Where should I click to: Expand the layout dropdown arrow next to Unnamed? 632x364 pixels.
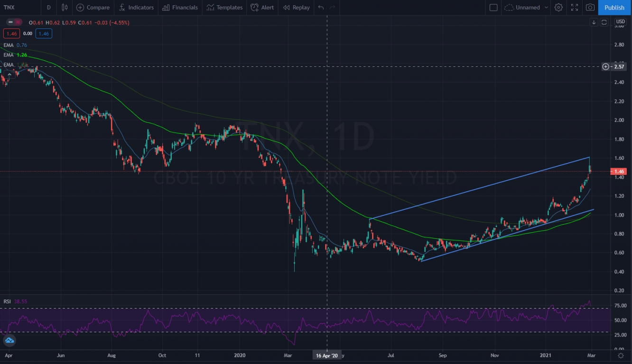coord(546,8)
